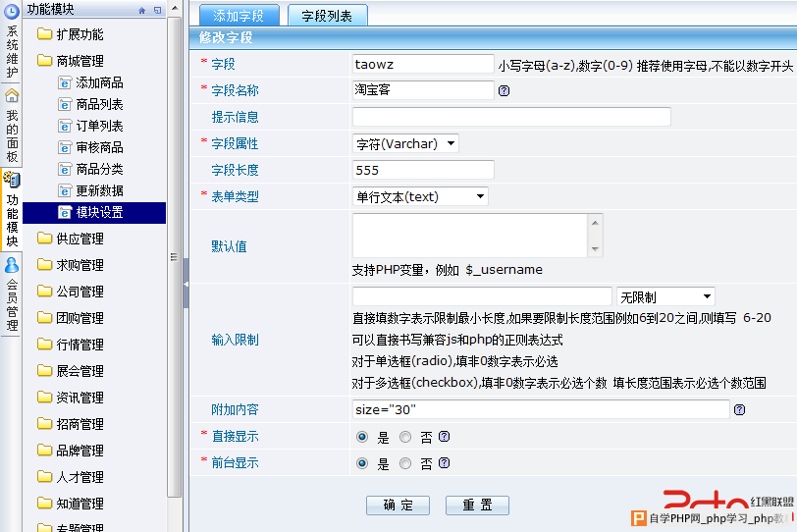Screen dimensions: 797x532
Task: Open 订单列表 page
Action: click(90, 126)
